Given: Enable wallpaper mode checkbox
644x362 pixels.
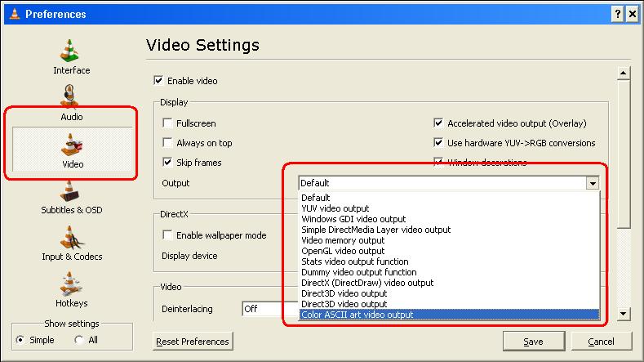Looking at the screenshot, I should pyautogui.click(x=167, y=235).
